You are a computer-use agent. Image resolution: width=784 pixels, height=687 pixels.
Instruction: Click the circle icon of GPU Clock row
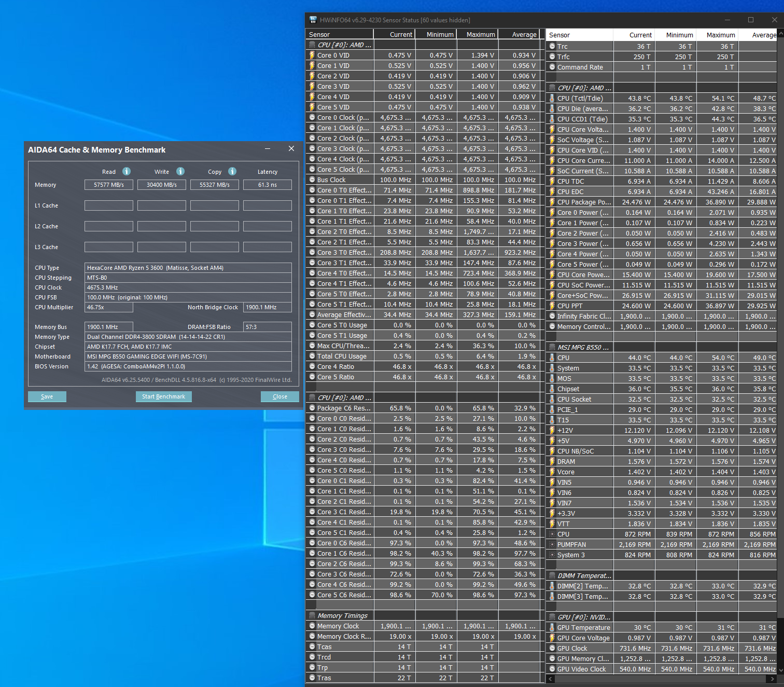pyautogui.click(x=552, y=648)
